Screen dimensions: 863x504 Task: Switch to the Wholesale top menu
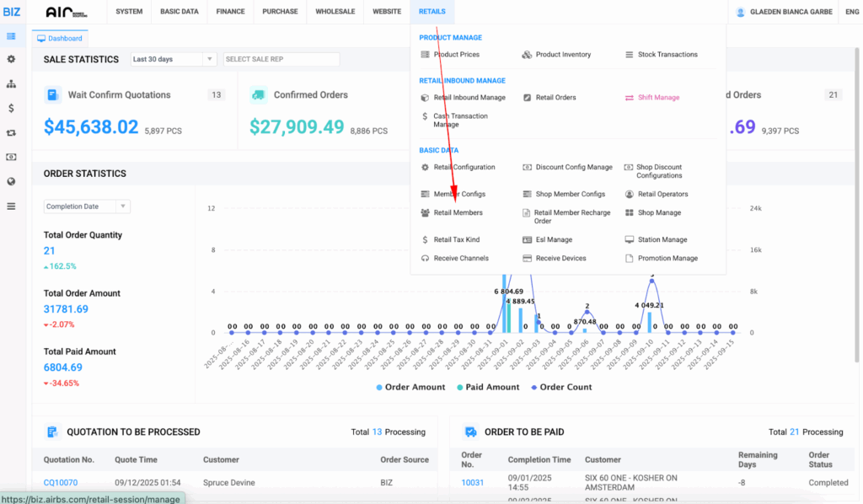(x=335, y=12)
